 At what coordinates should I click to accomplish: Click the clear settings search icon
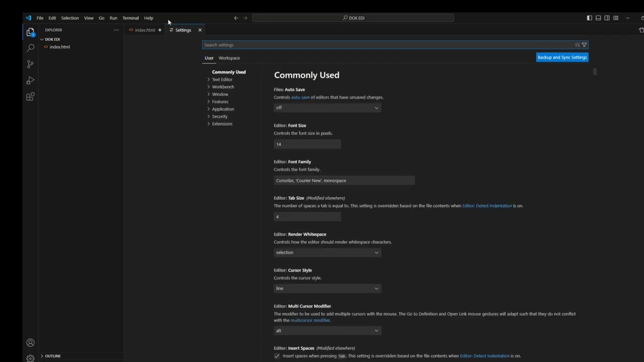pyautogui.click(x=577, y=45)
